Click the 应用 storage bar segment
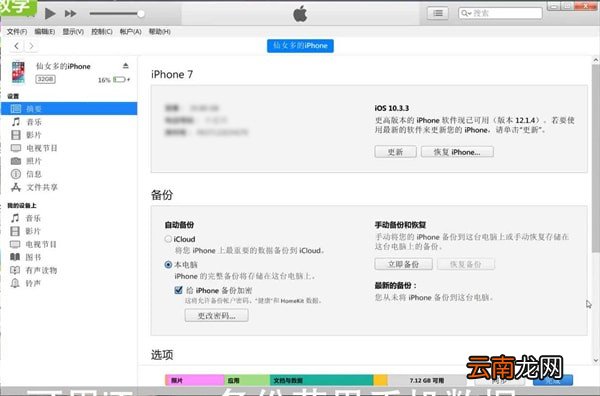 [x=247, y=380]
